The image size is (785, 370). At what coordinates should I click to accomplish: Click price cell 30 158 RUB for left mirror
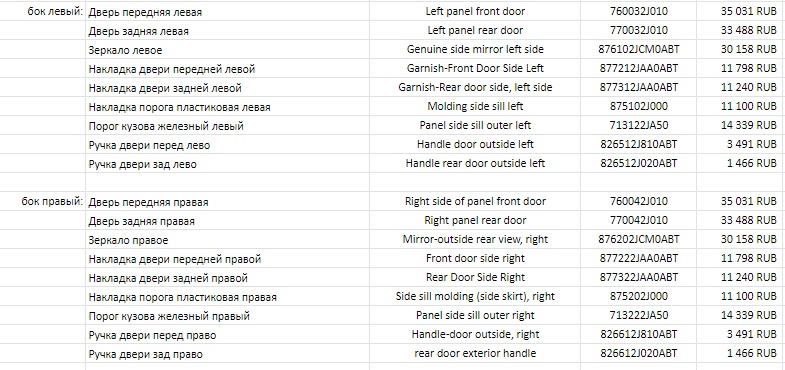tap(740, 50)
